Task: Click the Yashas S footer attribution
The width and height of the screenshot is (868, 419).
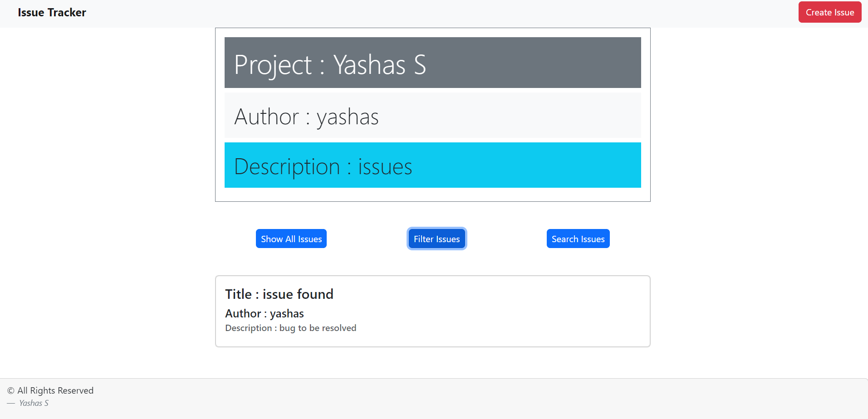Action: click(x=34, y=403)
